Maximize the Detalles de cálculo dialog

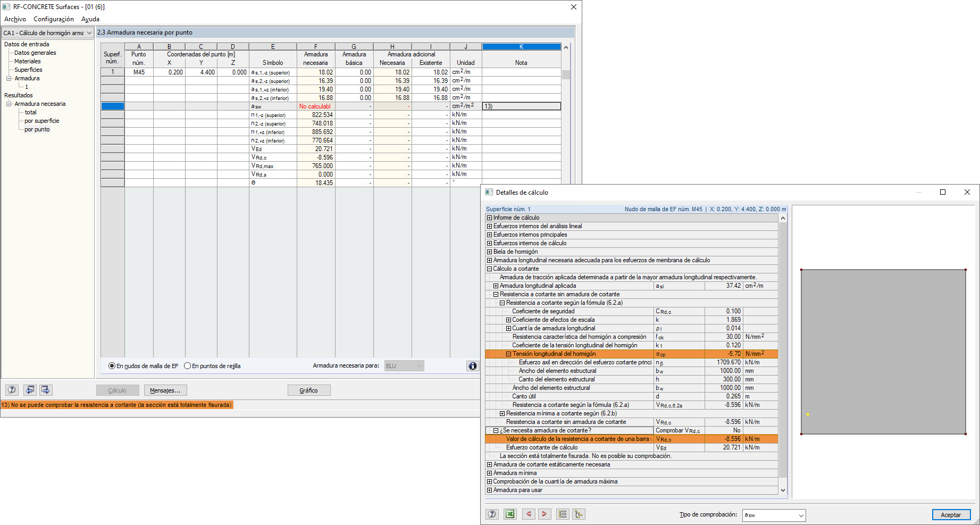pyautogui.click(x=943, y=192)
